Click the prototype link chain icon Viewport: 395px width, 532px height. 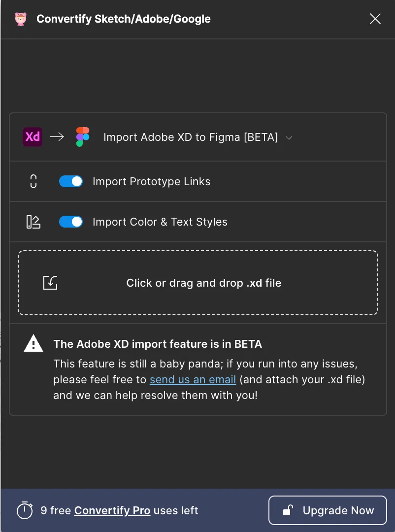pyautogui.click(x=33, y=181)
